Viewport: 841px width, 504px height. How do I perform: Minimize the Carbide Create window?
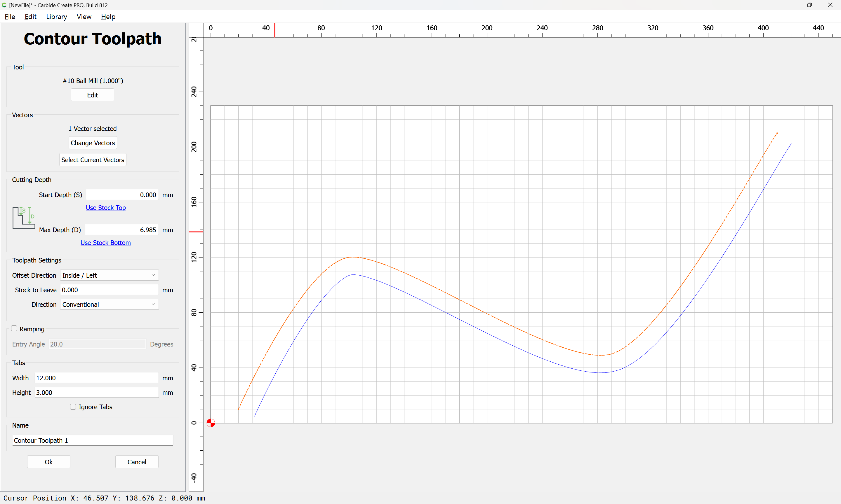[789, 5]
